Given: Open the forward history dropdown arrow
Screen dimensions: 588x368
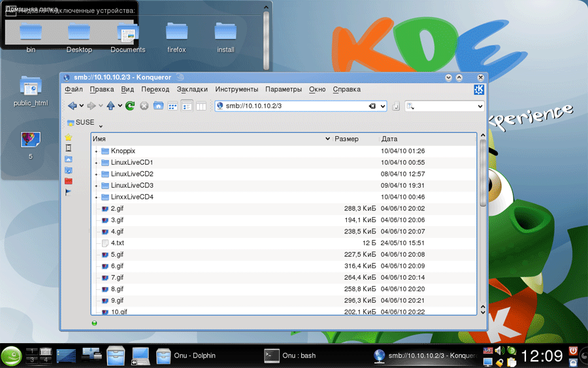Looking at the screenshot, I should click(101, 106).
